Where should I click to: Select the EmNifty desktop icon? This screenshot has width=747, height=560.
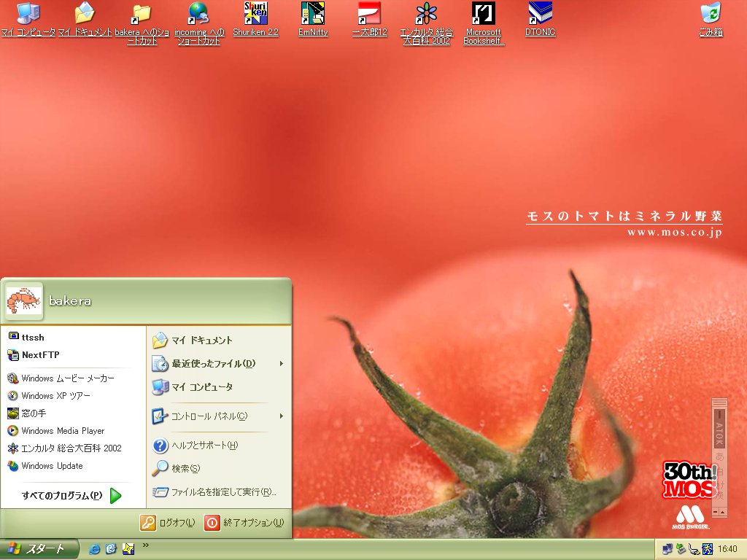tap(313, 13)
